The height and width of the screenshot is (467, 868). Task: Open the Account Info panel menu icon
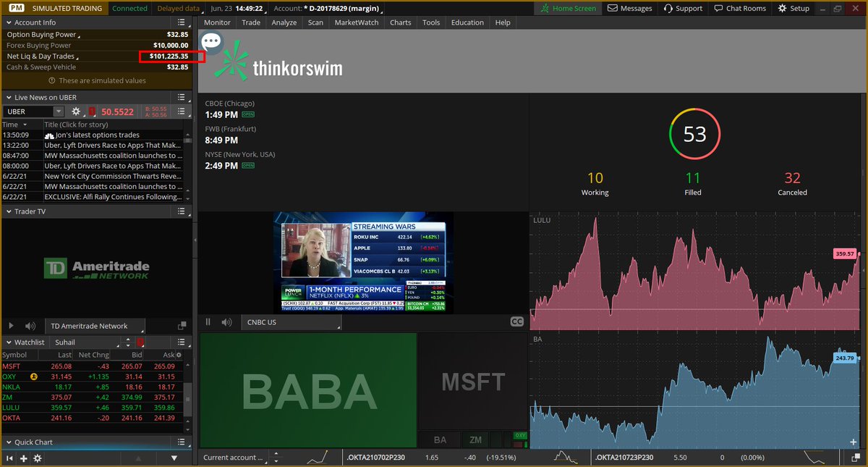(x=182, y=22)
